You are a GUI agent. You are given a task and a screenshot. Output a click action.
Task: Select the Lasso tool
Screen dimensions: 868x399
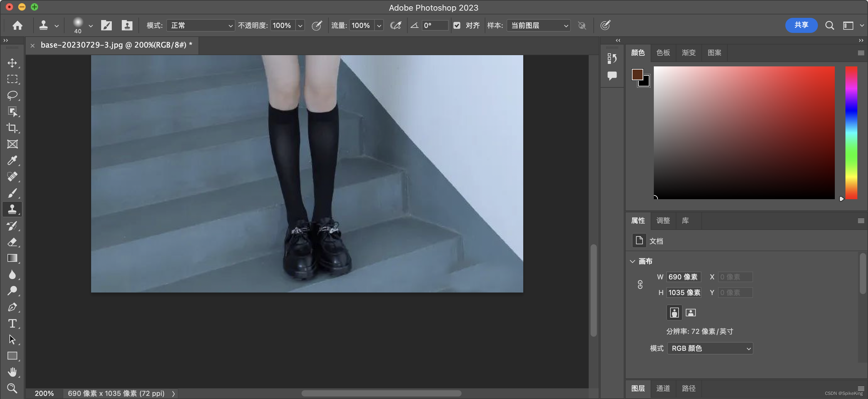13,96
